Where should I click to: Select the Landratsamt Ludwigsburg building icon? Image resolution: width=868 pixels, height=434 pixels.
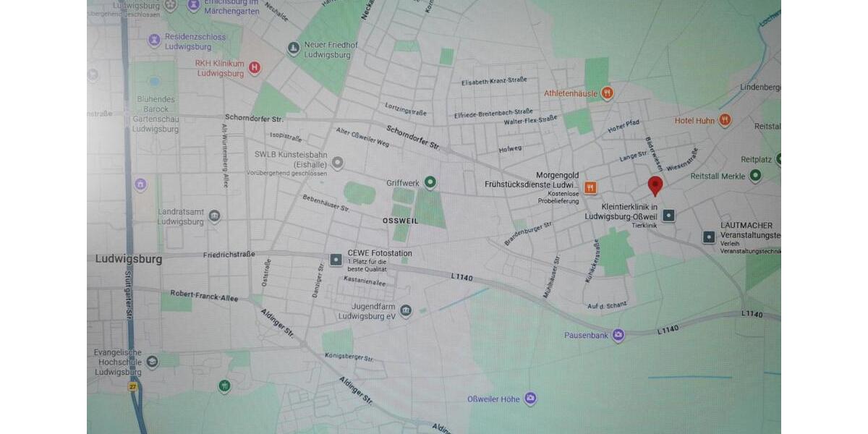214,216
